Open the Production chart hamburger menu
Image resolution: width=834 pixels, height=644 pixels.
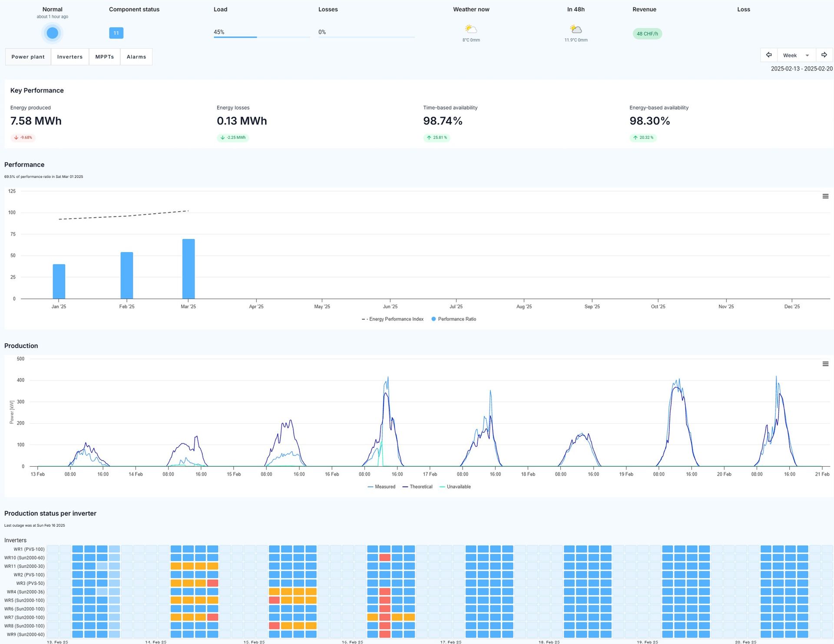point(825,364)
